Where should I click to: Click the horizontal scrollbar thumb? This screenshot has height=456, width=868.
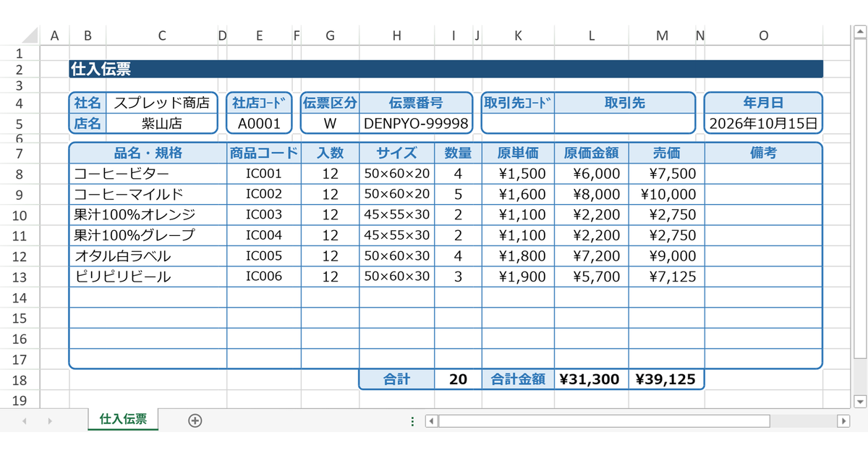(x=604, y=421)
